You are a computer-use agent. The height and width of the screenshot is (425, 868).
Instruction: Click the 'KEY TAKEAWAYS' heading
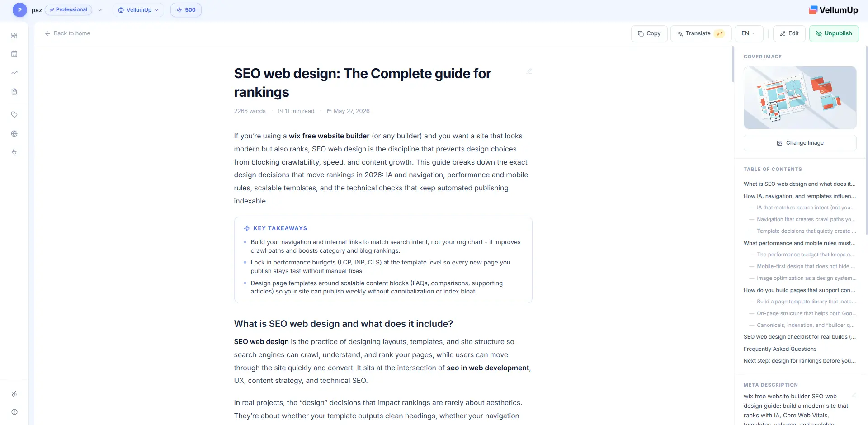(280, 228)
